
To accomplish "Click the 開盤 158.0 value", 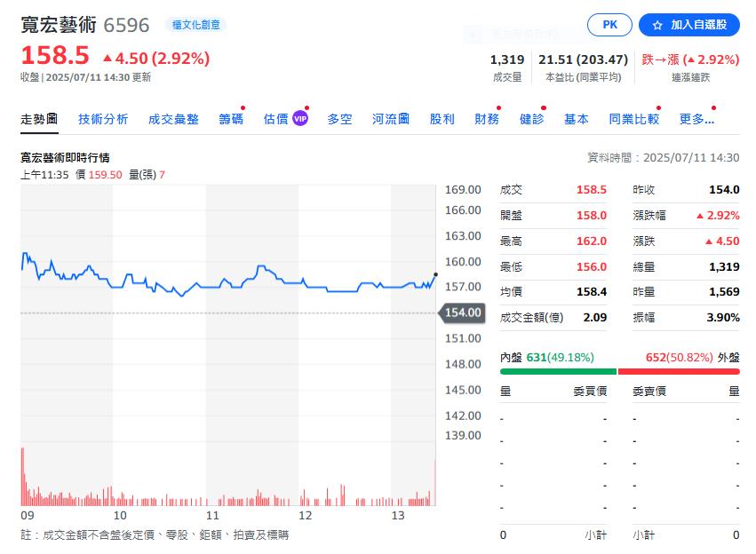I will point(592,216).
